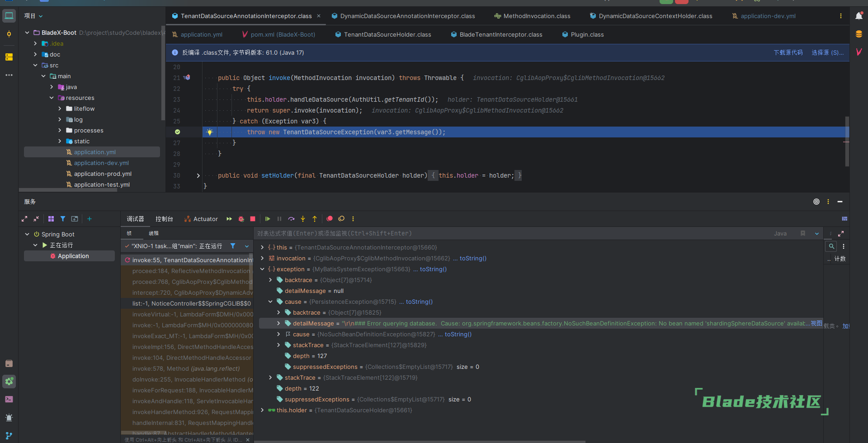Open the more tool windows ellipsis
868x443 pixels.
pos(9,75)
